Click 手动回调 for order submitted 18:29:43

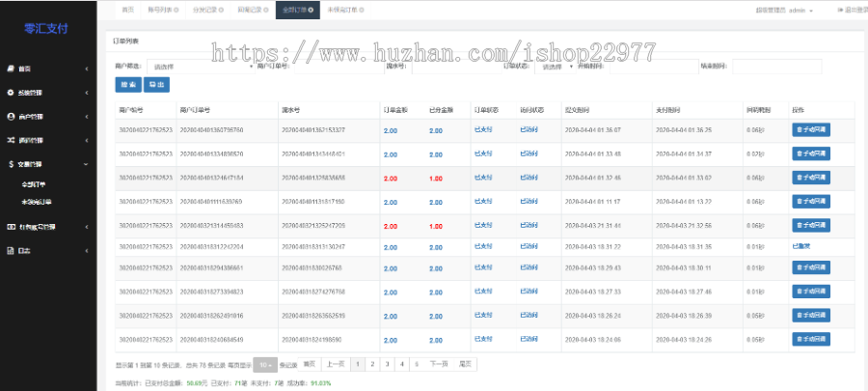click(811, 268)
